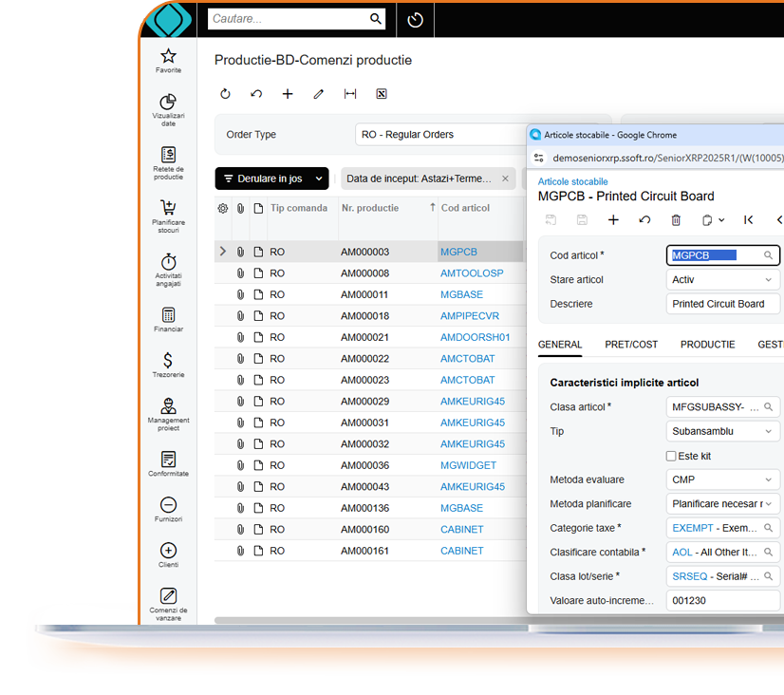Click the undo icon in the production toolbar
Viewport: 784px width, 695px height.
coord(255,93)
